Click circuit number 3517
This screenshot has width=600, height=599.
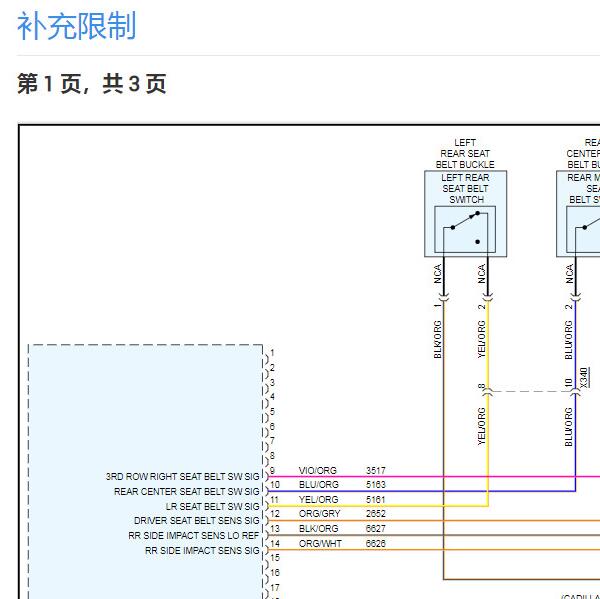[x=375, y=470]
